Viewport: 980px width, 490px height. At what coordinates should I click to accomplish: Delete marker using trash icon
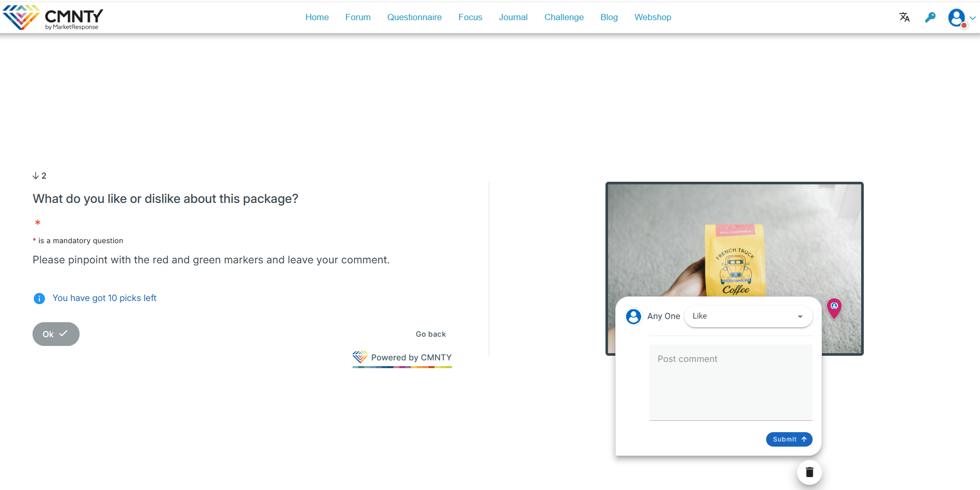pyautogui.click(x=809, y=472)
